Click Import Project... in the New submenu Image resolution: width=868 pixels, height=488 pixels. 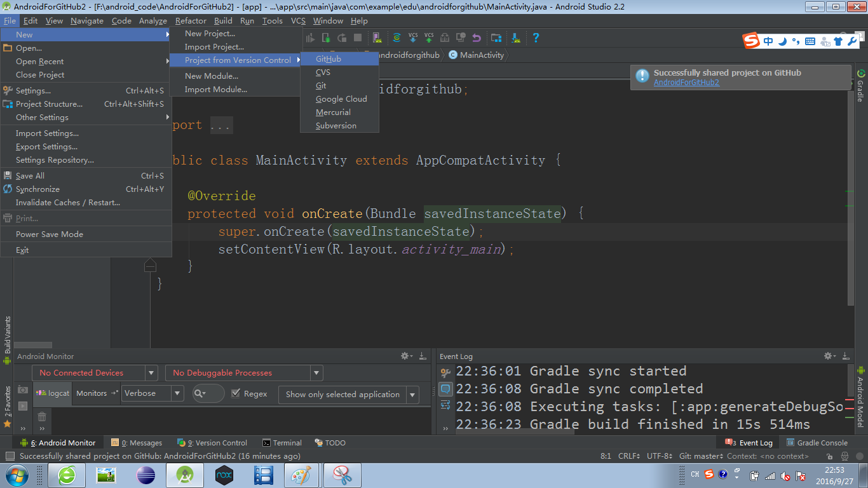coord(234,47)
